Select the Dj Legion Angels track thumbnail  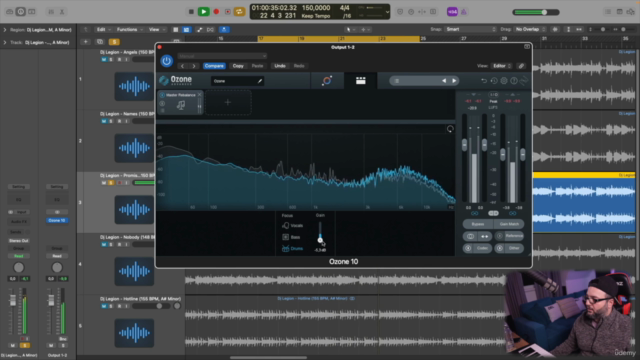pos(134,86)
